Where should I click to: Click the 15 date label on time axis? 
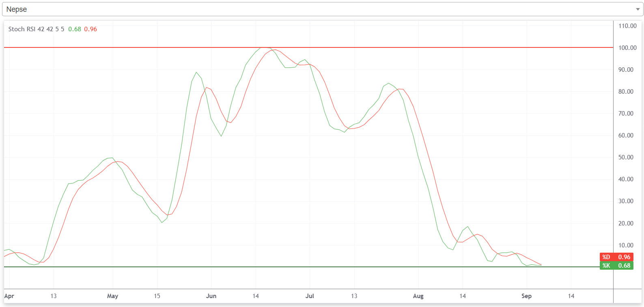click(157, 296)
